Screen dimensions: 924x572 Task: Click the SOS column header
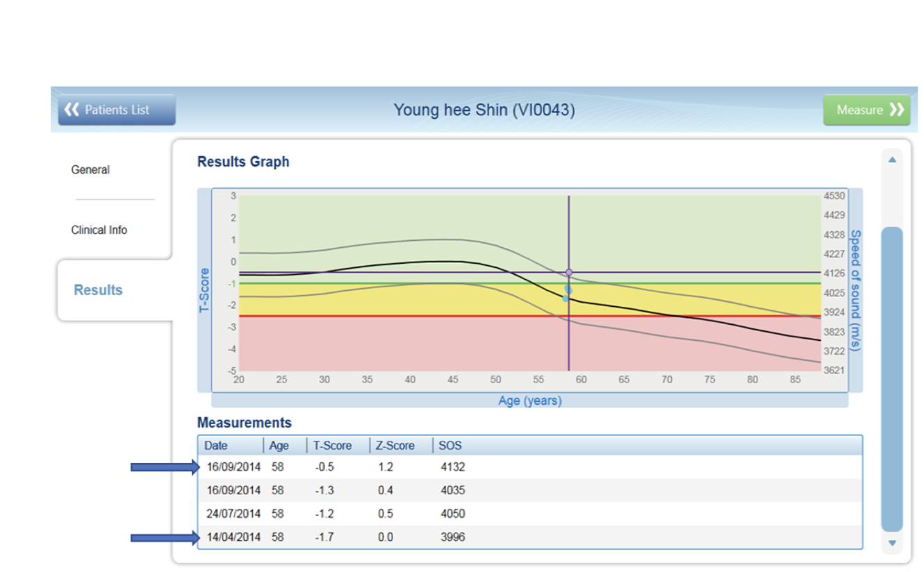tap(450, 446)
